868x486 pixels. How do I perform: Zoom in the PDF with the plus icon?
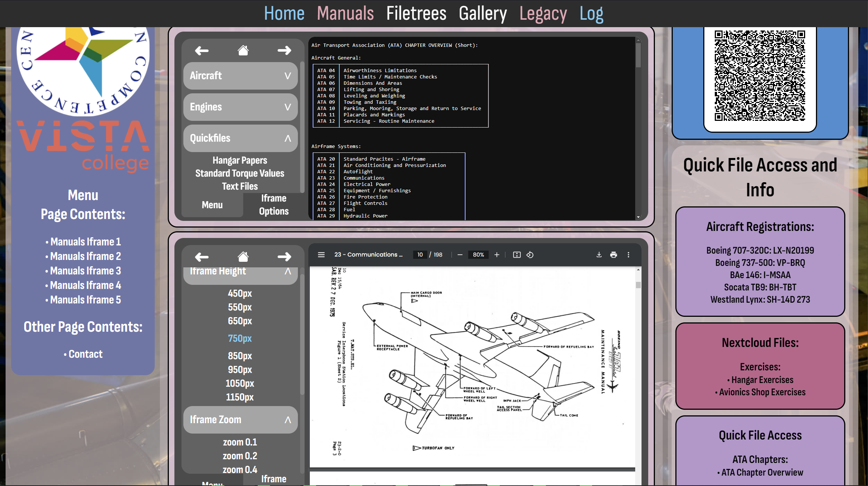click(x=497, y=255)
